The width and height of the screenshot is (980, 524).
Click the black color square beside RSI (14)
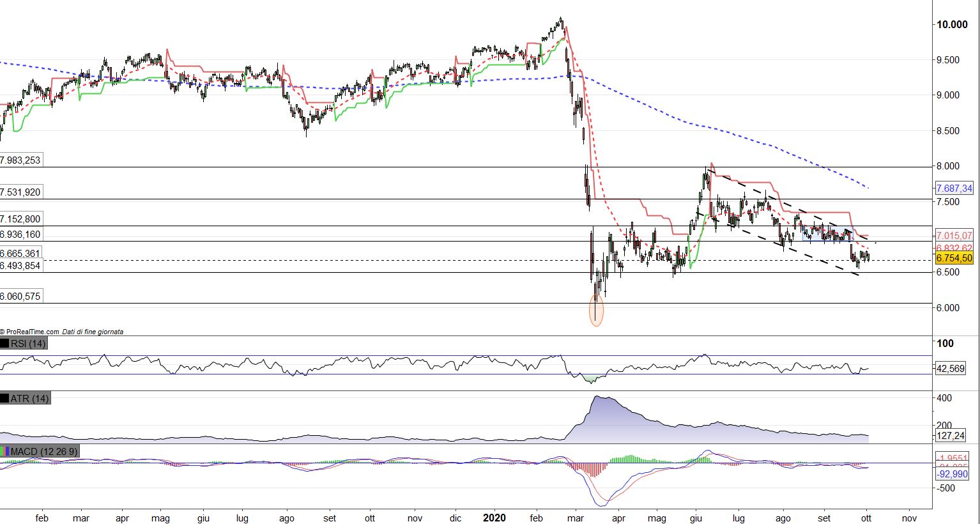coord(4,344)
